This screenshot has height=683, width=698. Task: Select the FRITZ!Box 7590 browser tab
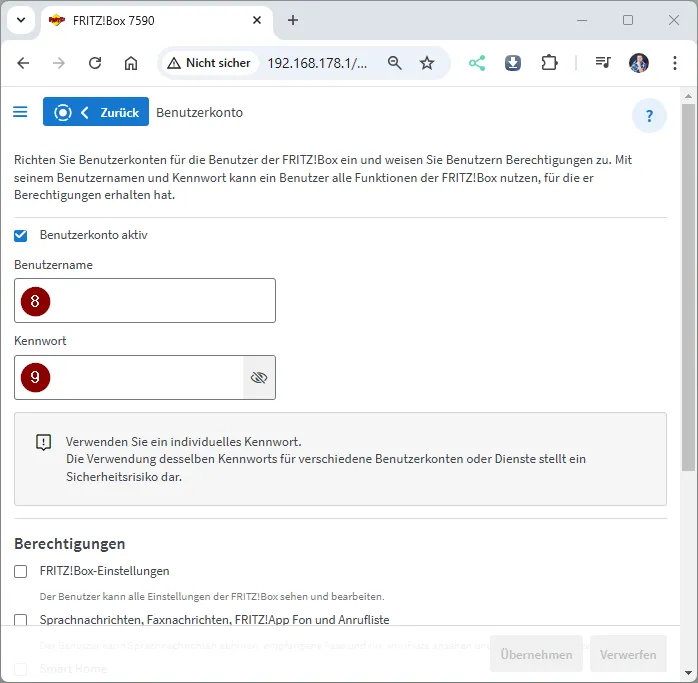(150, 20)
